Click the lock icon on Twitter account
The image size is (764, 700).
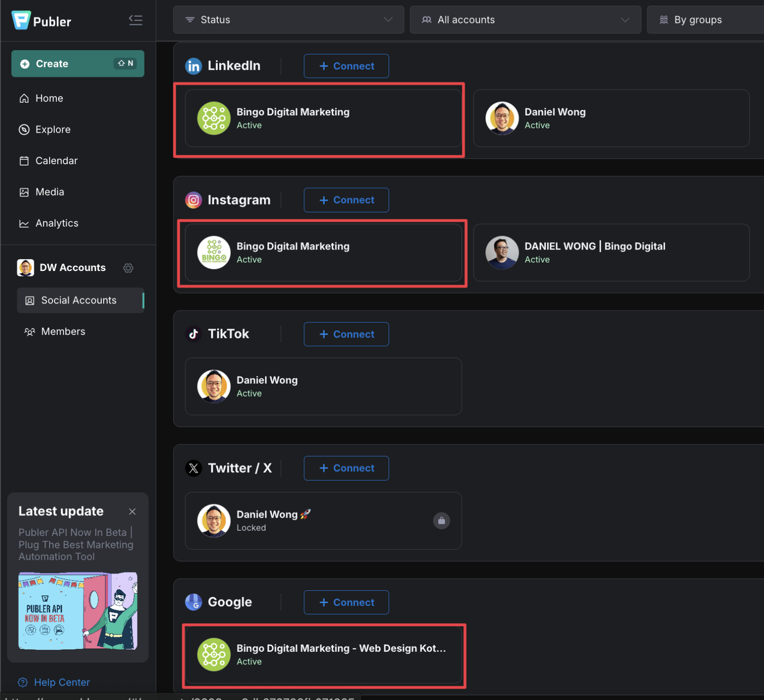(x=441, y=521)
